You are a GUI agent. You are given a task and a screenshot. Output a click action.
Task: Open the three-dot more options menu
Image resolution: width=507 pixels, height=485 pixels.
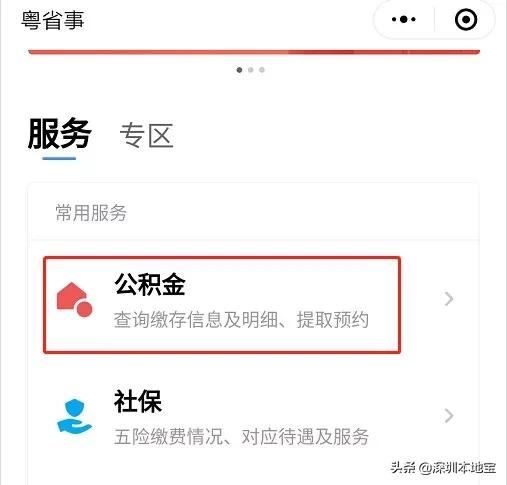[x=404, y=19]
